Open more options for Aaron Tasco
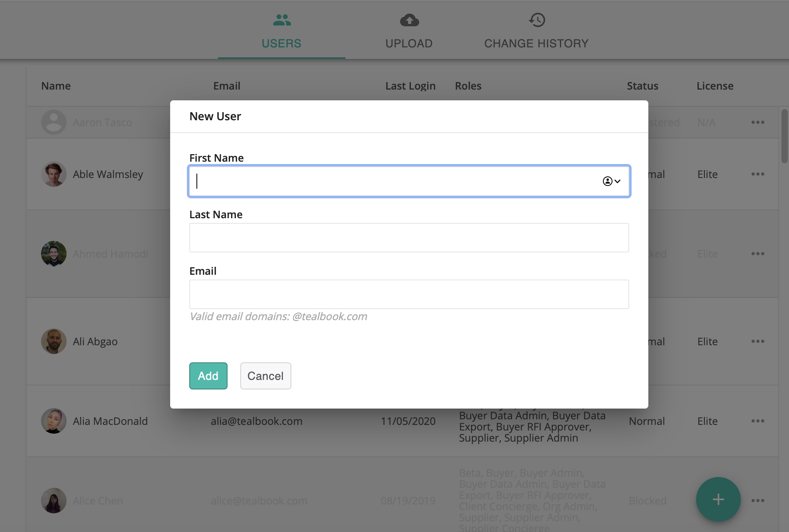This screenshot has width=789, height=532. pyautogui.click(x=758, y=122)
